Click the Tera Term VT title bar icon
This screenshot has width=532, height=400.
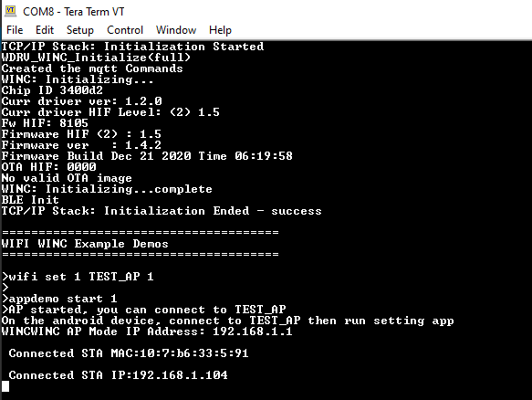[x=10, y=11]
